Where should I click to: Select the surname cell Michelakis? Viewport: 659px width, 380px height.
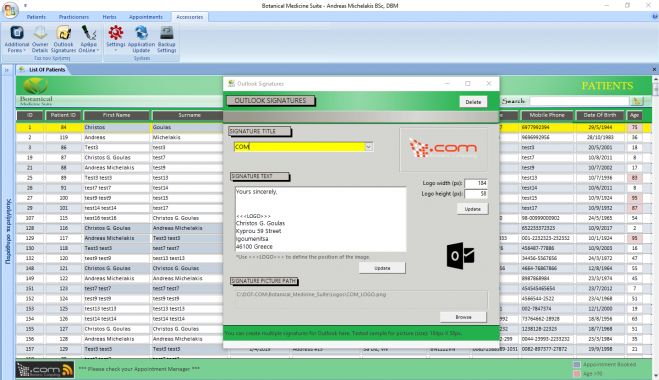point(187,137)
